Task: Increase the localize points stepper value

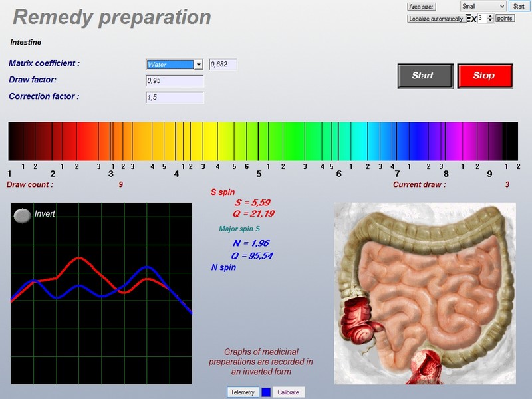Action: (491, 16)
